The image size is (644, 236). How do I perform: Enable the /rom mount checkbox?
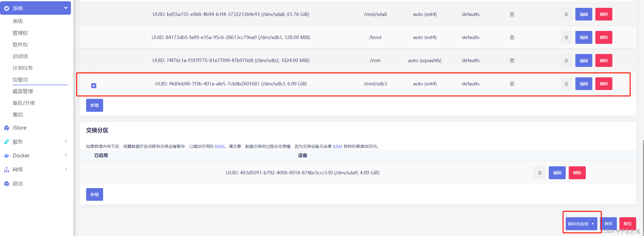click(x=94, y=62)
